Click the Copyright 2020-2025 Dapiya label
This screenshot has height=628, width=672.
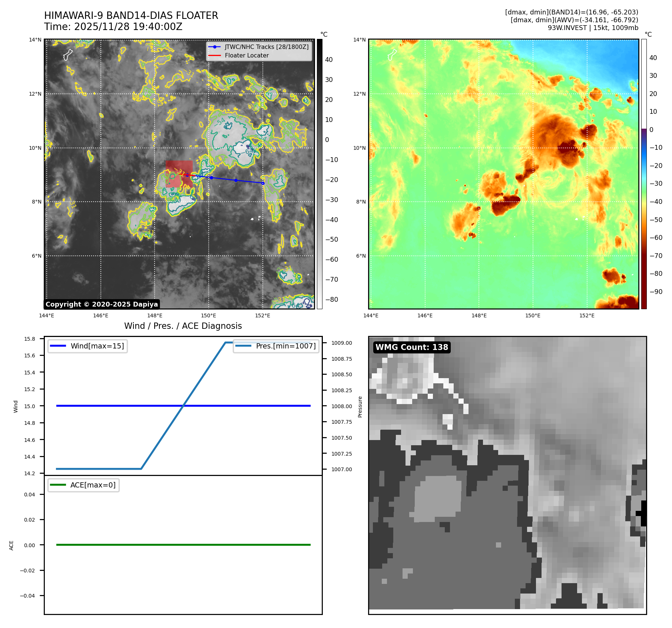click(102, 304)
